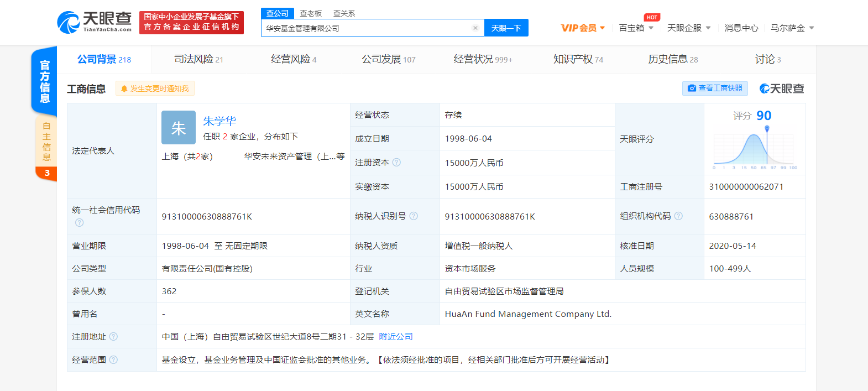868x391 pixels.
Task: Click the number 2 in 任职 2 家企业
Action: (x=225, y=136)
